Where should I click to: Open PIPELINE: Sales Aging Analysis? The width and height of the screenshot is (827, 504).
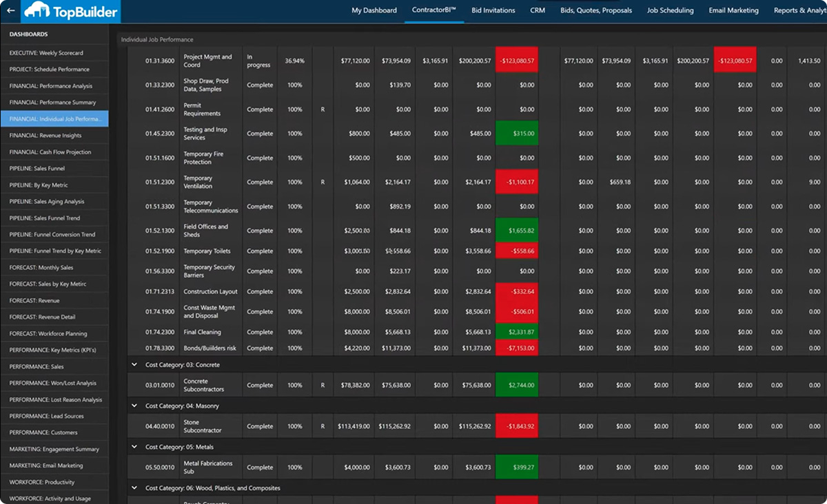(54, 202)
